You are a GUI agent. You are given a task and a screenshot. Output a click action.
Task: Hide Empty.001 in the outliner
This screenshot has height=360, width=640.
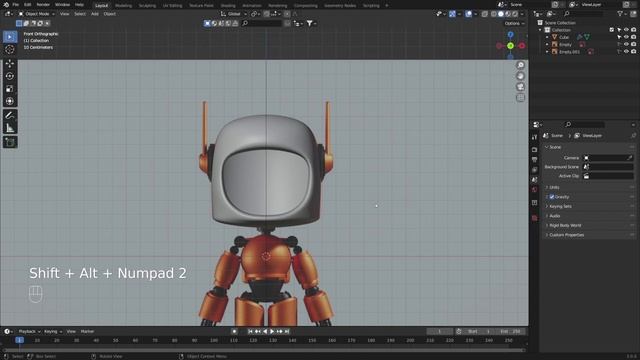click(x=626, y=52)
